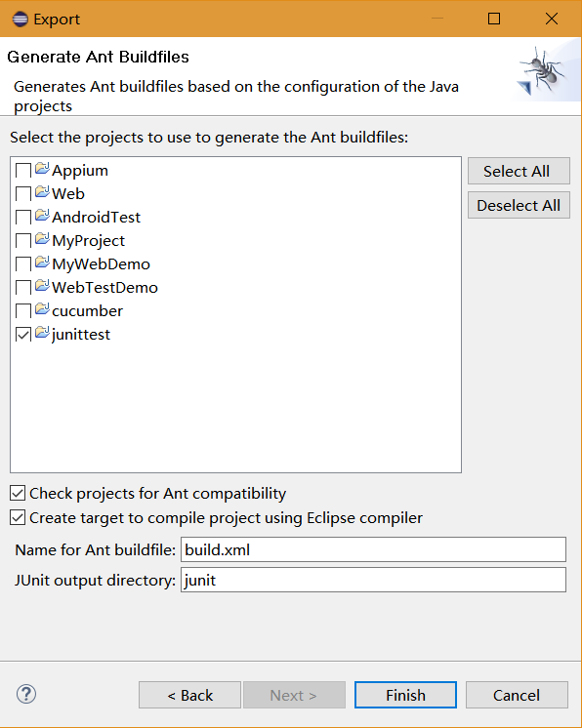582x728 pixels.
Task: Click the Eclipse logo in title bar
Action: point(20,20)
